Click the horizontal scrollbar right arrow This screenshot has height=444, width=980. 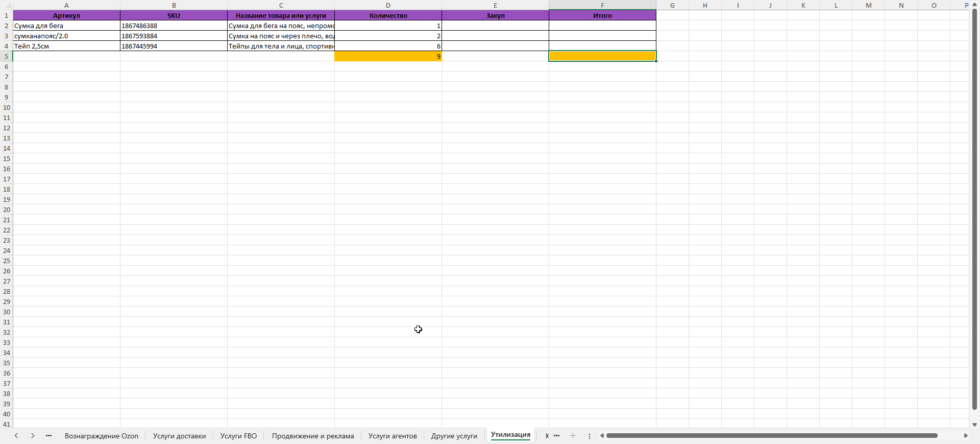(966, 436)
